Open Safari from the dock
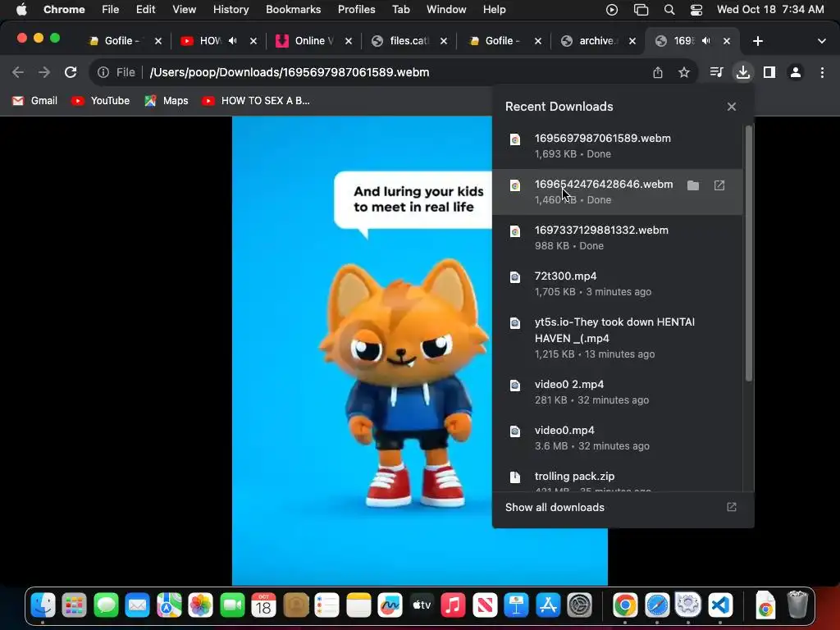 [x=657, y=605]
